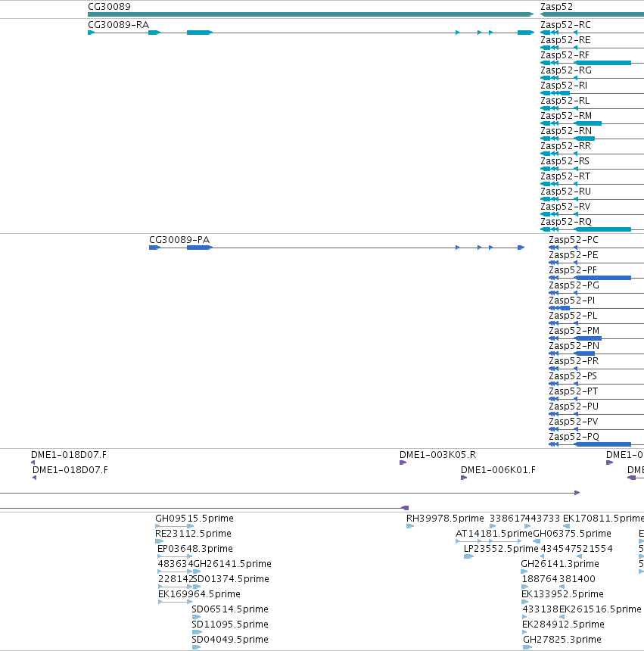Screen dimensions: 644x651
Task: Click the Zasp52-RT label
Action: coord(565,176)
